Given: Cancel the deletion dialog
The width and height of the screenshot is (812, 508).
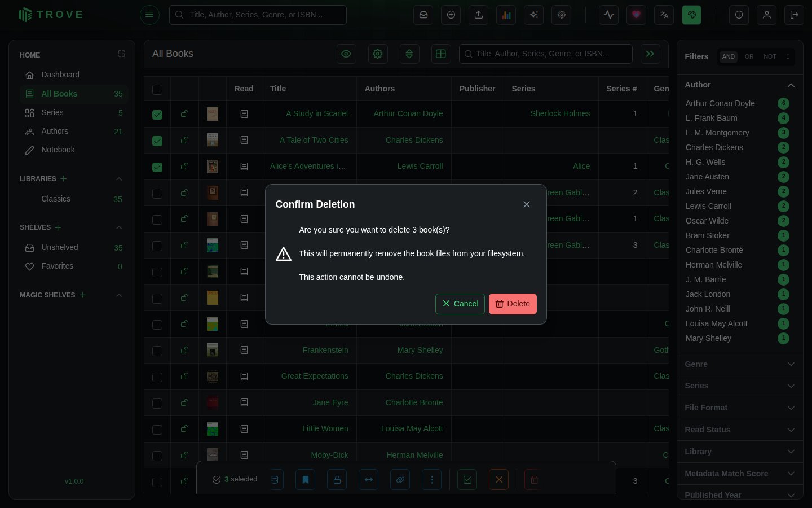Looking at the screenshot, I should pyautogui.click(x=460, y=304).
